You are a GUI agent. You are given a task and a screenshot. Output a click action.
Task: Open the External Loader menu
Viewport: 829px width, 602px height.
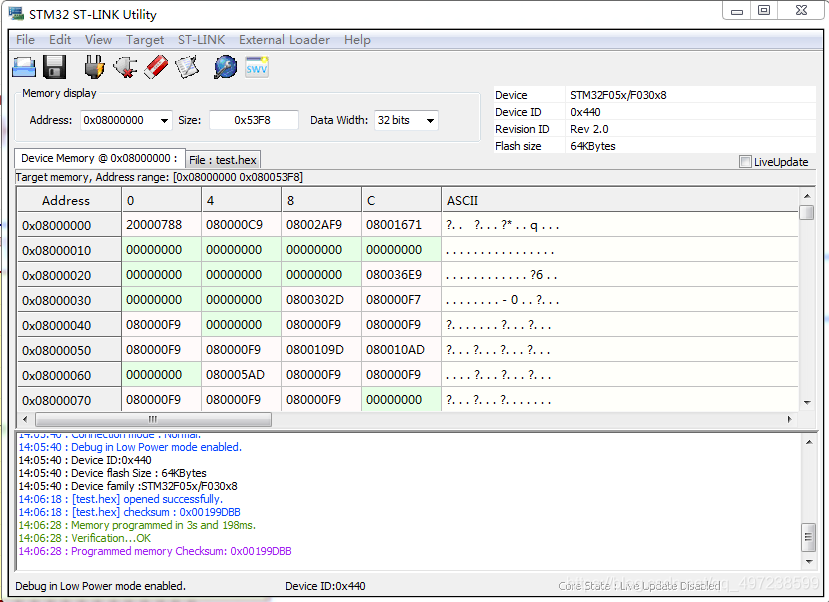click(x=284, y=40)
